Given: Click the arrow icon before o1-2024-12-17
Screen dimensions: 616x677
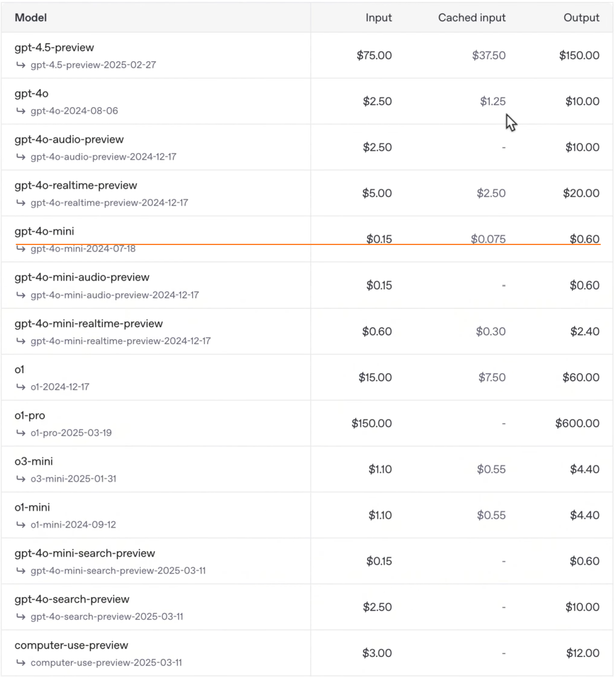Looking at the screenshot, I should tap(21, 387).
